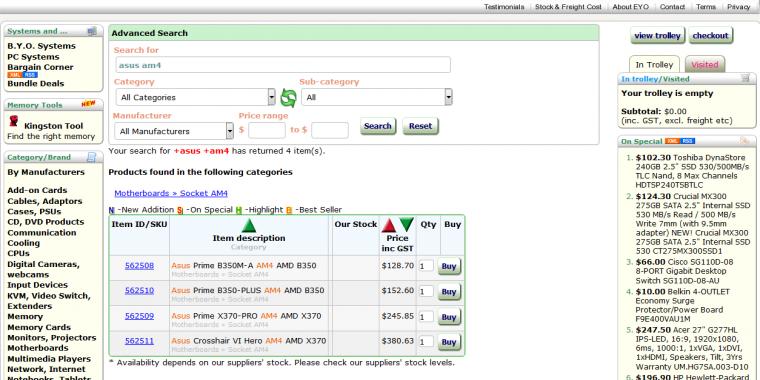The image size is (760, 380).
Task: Focus the minimum price range field
Action: pos(267,130)
